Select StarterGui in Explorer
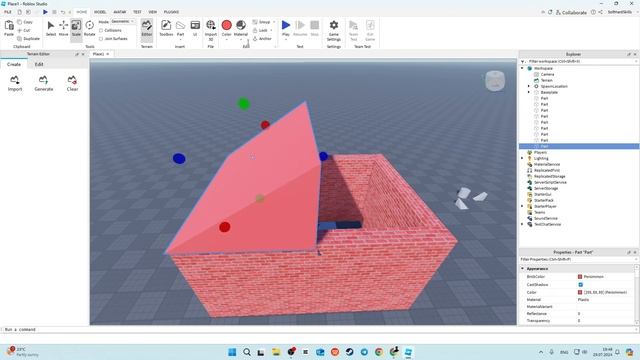The width and height of the screenshot is (640, 360). click(x=542, y=194)
